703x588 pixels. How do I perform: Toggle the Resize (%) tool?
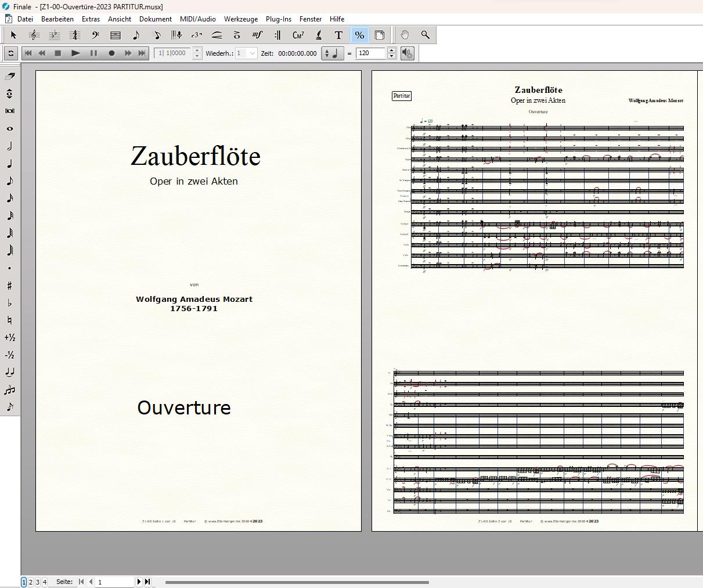[x=359, y=35]
